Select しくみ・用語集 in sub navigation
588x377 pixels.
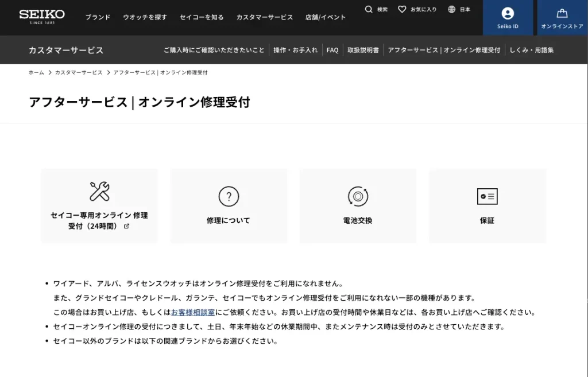pyautogui.click(x=531, y=50)
